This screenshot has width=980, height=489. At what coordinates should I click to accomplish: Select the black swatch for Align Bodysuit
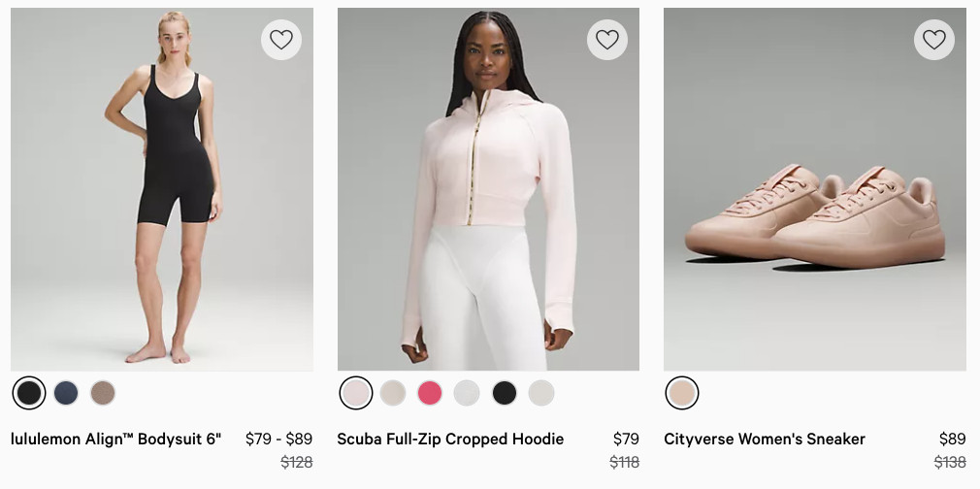(x=29, y=393)
